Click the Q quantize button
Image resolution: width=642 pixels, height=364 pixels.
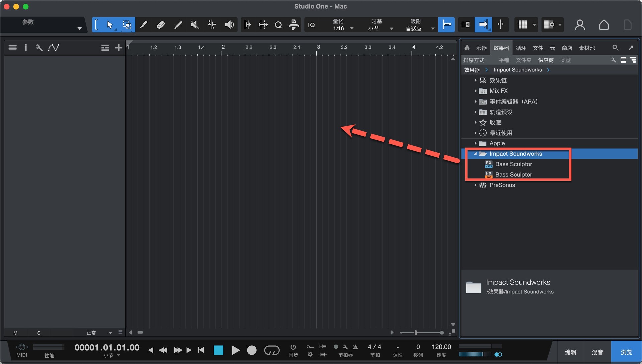pos(278,25)
